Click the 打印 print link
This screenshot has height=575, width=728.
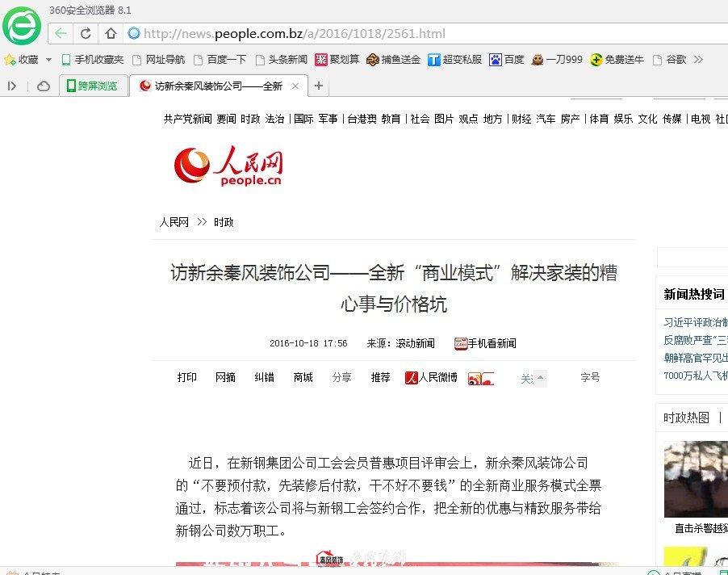[x=187, y=377]
